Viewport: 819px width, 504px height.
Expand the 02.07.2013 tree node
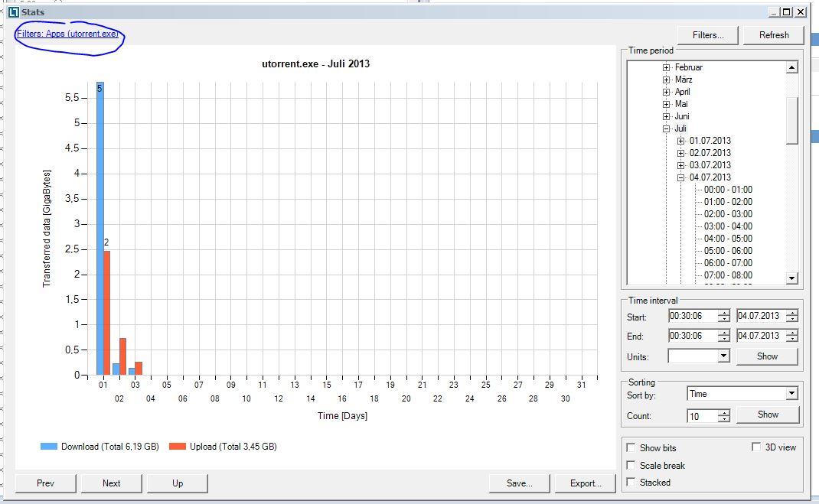coord(680,153)
